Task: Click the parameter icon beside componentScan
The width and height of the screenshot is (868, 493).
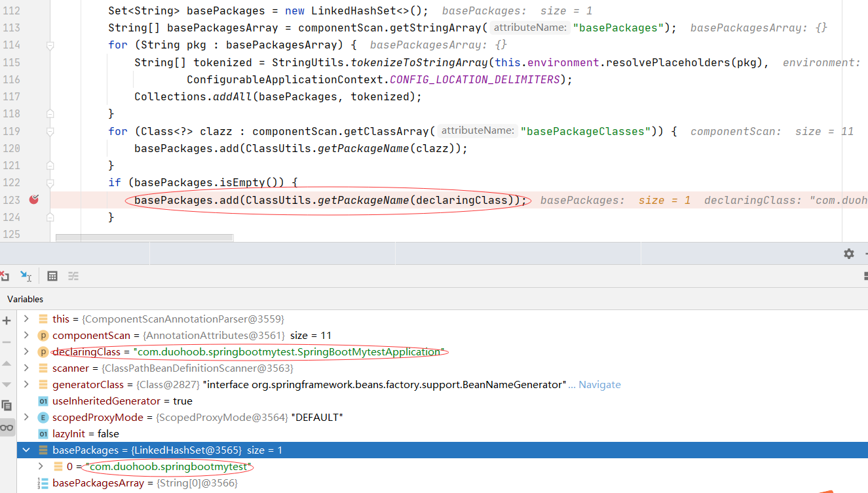Action: (x=43, y=336)
